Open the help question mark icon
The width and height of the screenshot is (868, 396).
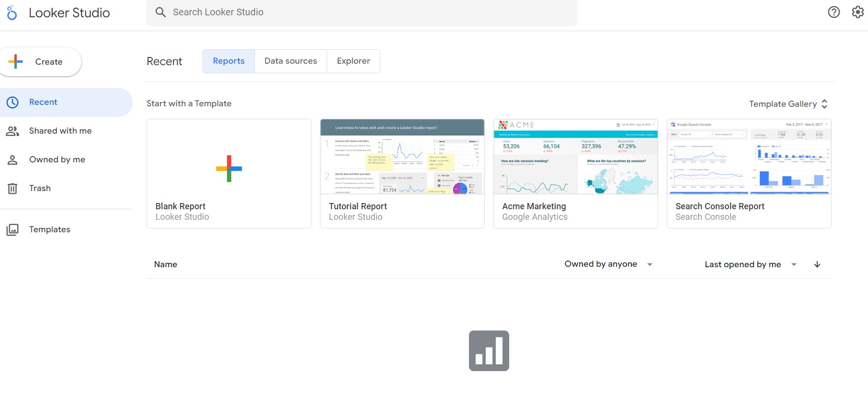(834, 12)
